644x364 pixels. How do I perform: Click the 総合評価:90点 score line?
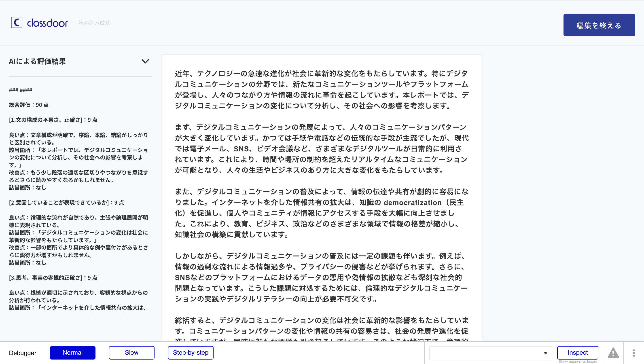pos(29,105)
